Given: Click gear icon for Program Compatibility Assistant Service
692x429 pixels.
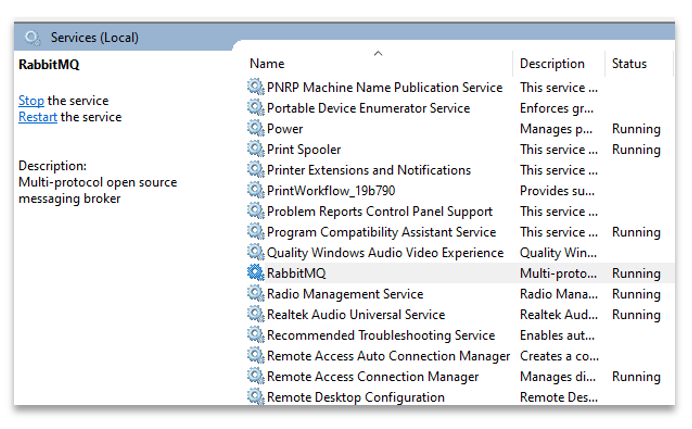Looking at the screenshot, I should 256,232.
